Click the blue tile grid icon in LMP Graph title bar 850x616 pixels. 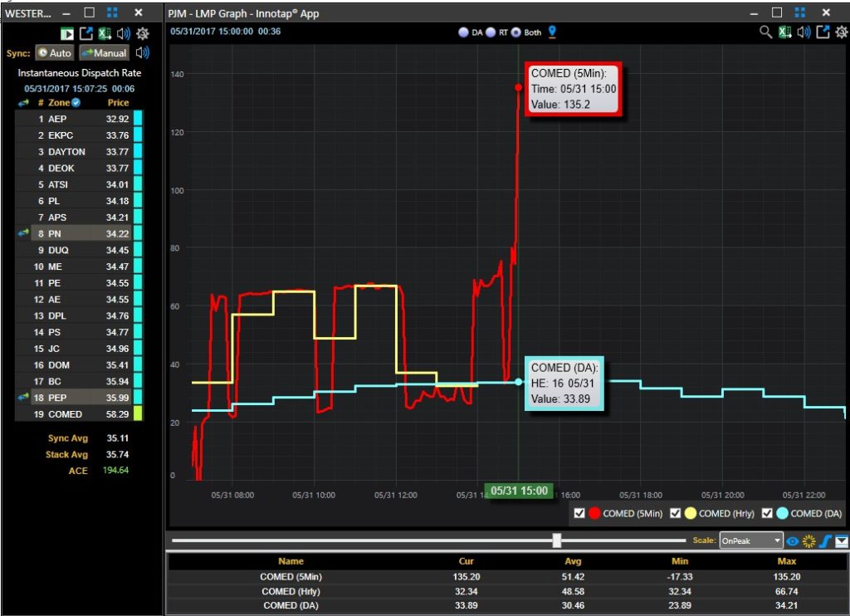pyautogui.click(x=800, y=12)
